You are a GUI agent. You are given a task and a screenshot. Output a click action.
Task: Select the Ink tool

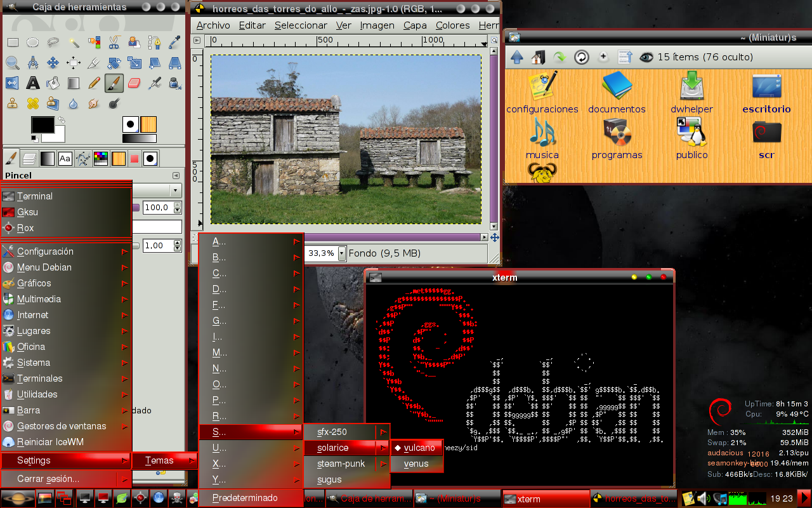(175, 83)
